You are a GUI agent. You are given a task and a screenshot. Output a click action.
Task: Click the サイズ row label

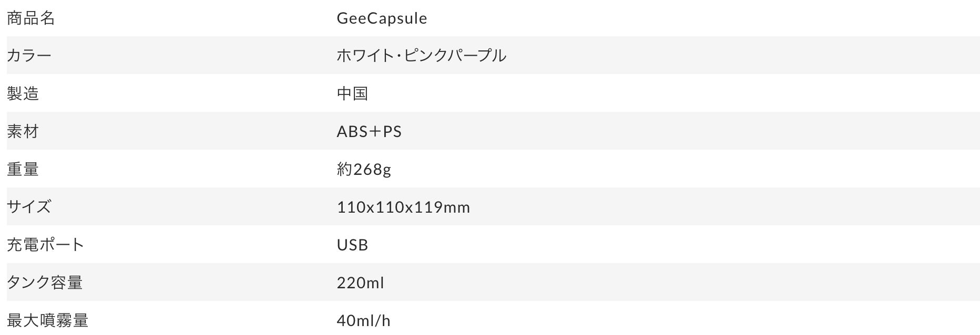click(29, 207)
